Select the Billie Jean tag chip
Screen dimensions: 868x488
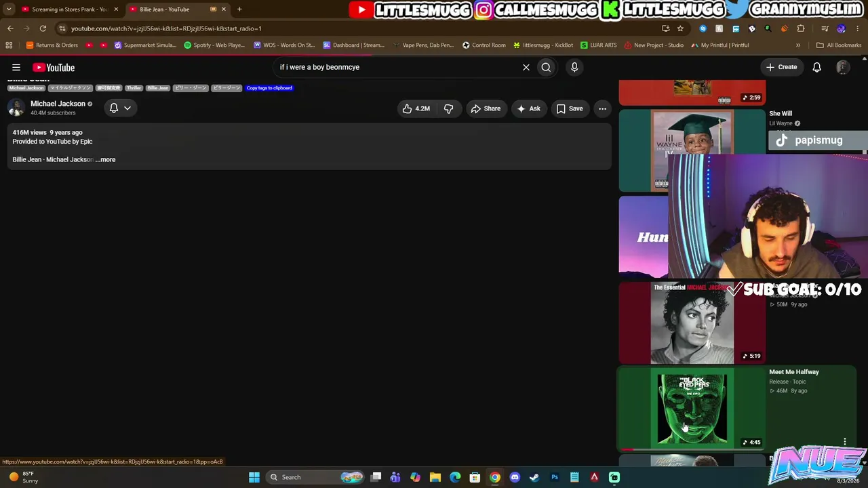[x=157, y=88]
